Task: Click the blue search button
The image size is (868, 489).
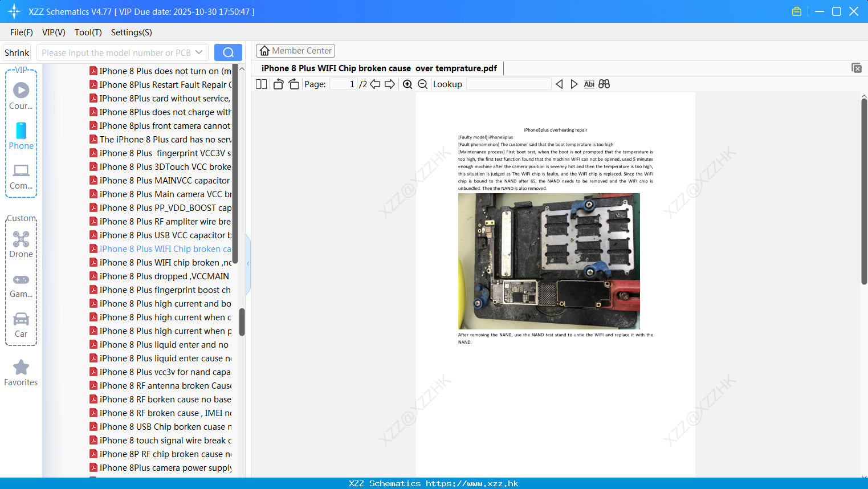Action: pyautogui.click(x=228, y=52)
